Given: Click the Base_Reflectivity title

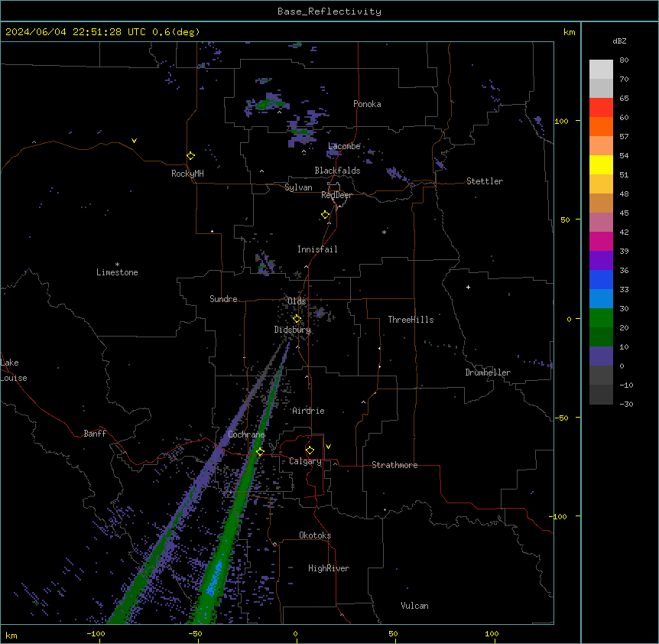Looking at the screenshot, I should 329,11.
